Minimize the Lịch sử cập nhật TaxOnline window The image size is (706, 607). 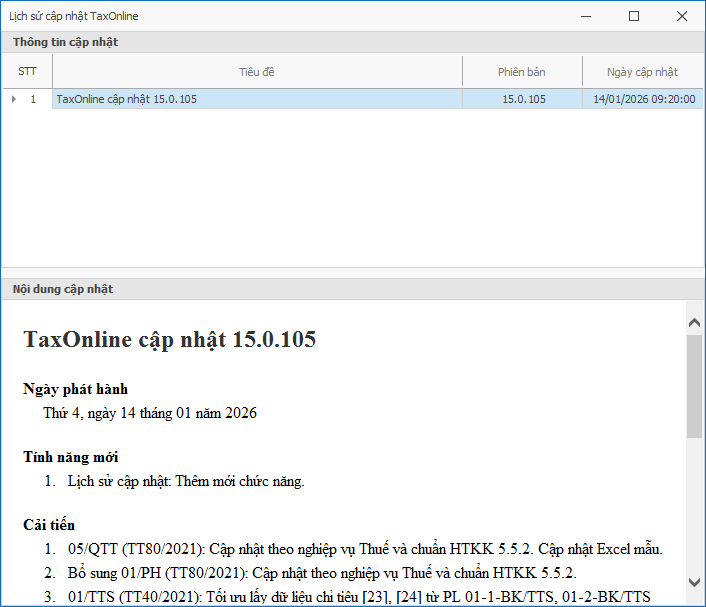(x=586, y=16)
